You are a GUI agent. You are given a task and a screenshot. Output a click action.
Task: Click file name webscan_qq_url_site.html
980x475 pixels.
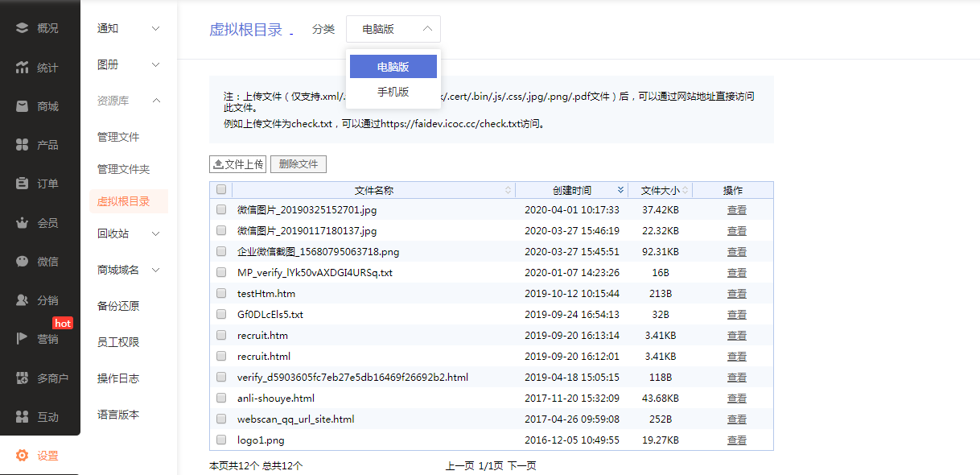[295, 419]
